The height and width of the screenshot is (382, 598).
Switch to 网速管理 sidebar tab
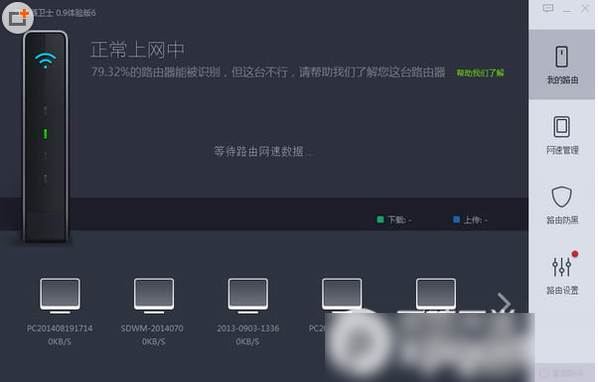pos(562,135)
